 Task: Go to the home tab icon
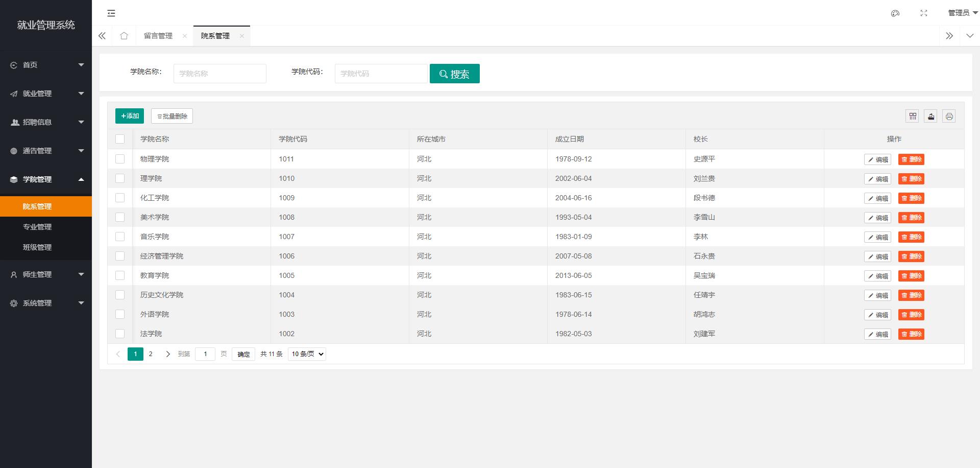124,36
